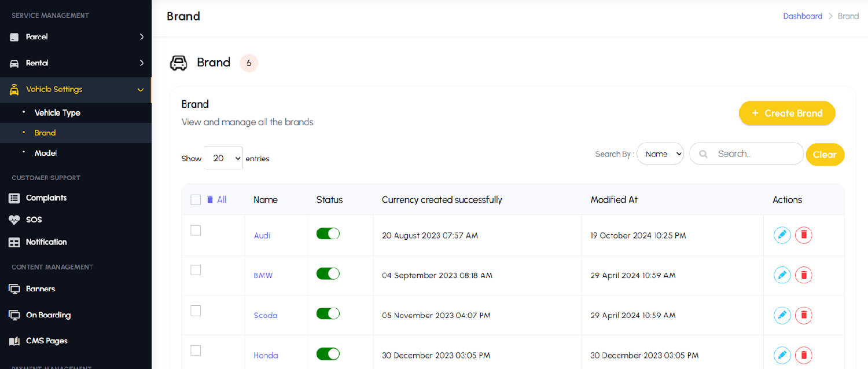This screenshot has width=868, height=369.
Task: Expand the Rental menu chevron
Action: [141, 63]
